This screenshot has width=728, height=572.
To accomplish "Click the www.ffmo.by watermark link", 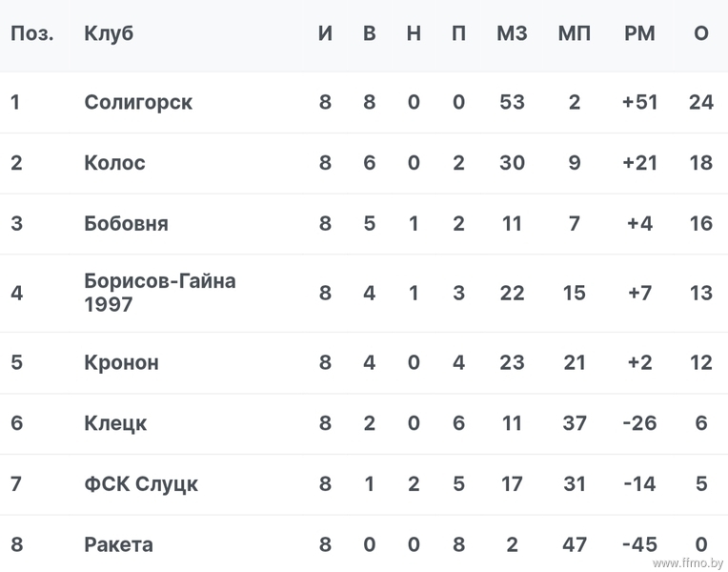I will pyautogui.click(x=688, y=563).
